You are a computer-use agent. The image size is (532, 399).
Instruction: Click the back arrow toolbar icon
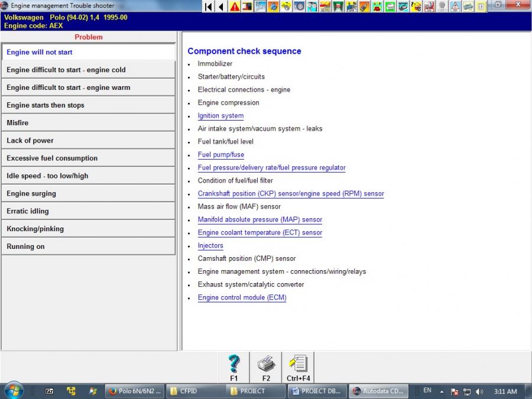(221, 7)
